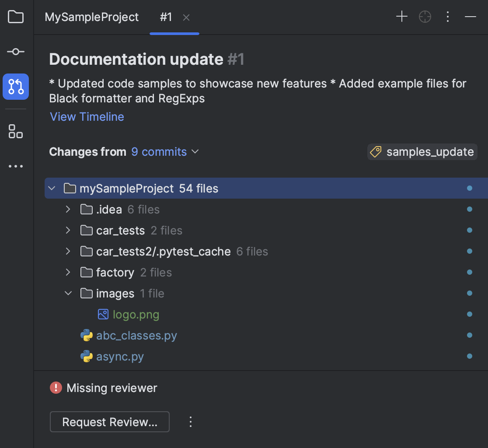This screenshot has width=488, height=448.
Task: Open the Structure tool window icon
Action: tap(15, 131)
